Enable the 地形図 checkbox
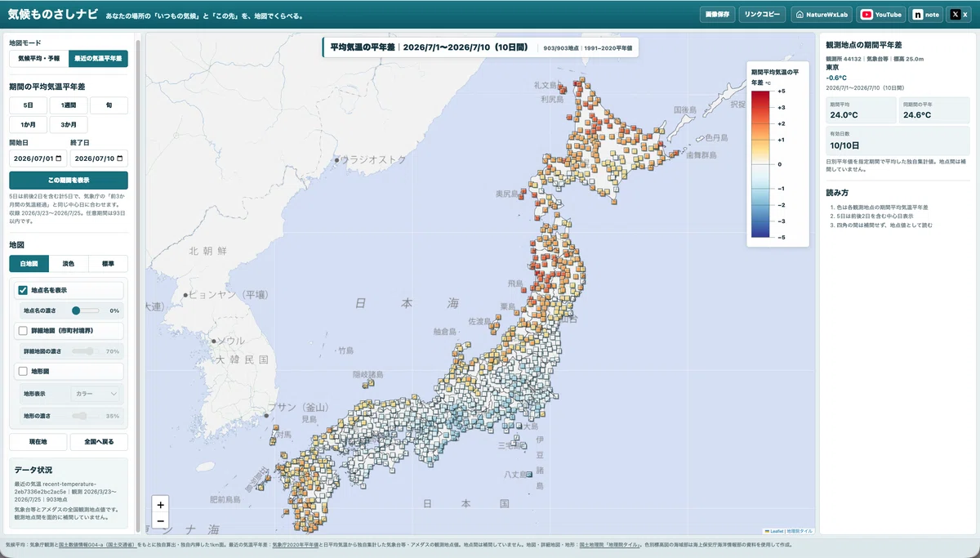The image size is (980, 558). pos(23,371)
